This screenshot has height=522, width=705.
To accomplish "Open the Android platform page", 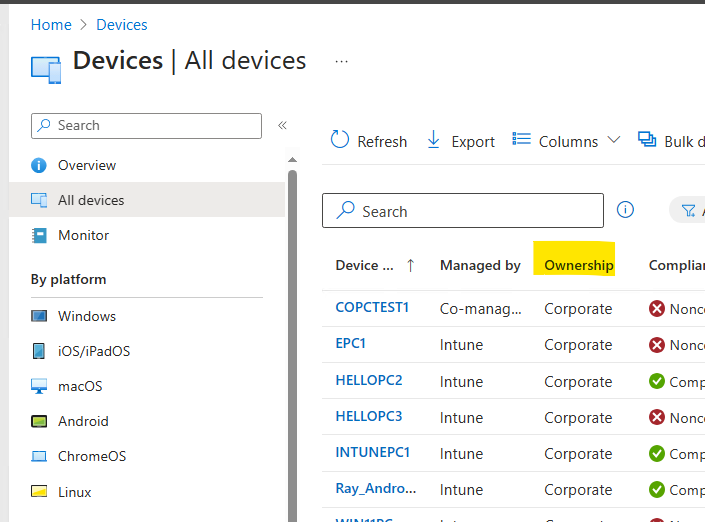I will point(83,421).
